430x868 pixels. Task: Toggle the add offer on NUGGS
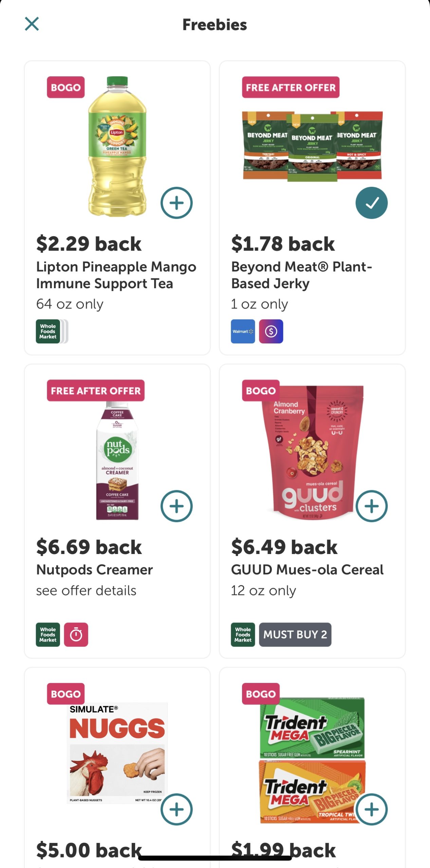pos(176,809)
